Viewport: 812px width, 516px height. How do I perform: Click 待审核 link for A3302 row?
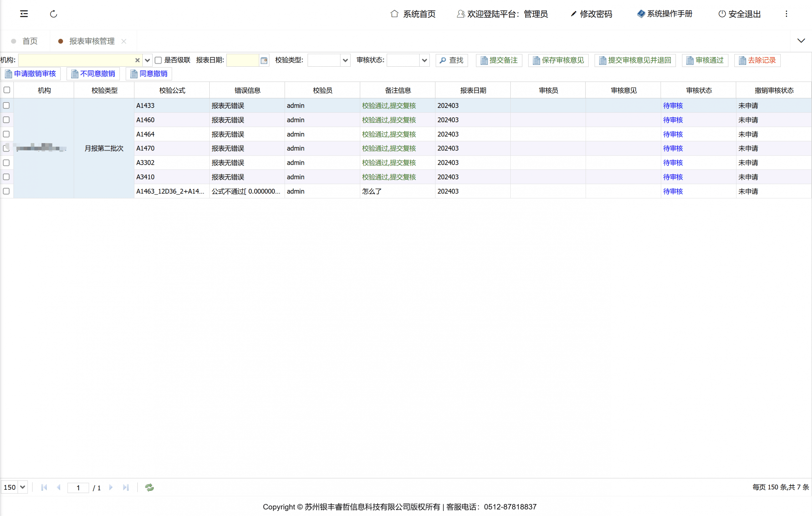tap(673, 163)
